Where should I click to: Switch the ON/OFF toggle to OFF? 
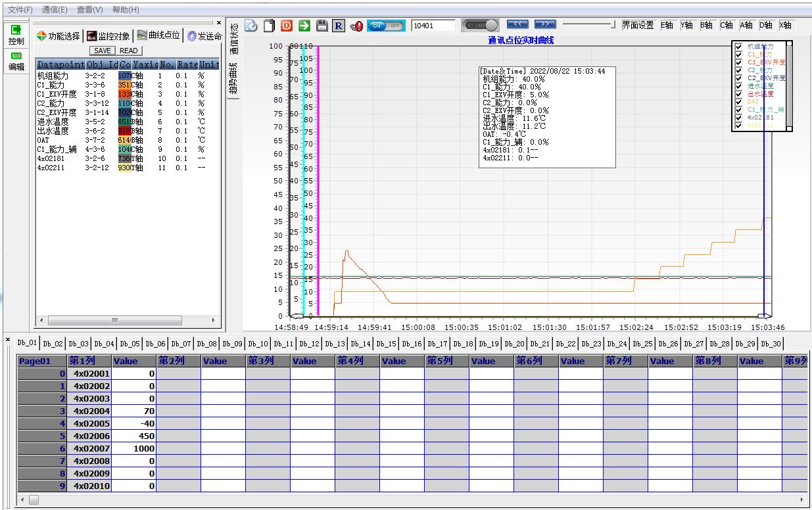pyautogui.click(x=394, y=25)
